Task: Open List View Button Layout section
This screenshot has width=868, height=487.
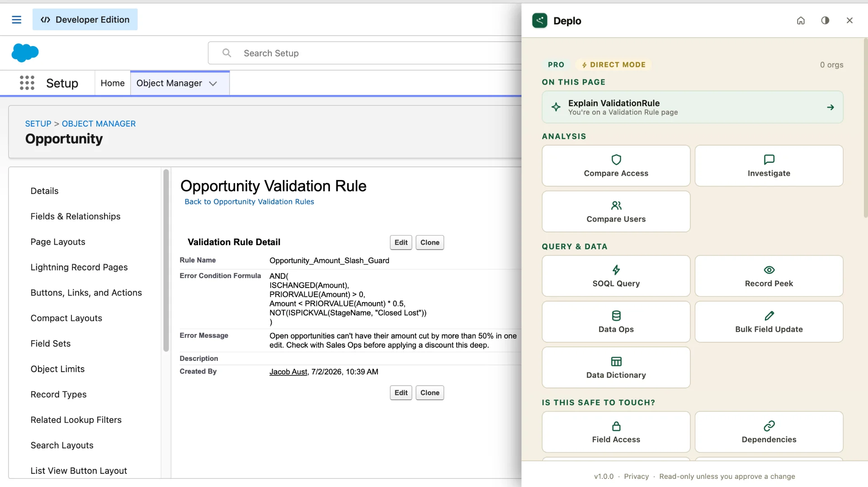Action: (x=79, y=471)
